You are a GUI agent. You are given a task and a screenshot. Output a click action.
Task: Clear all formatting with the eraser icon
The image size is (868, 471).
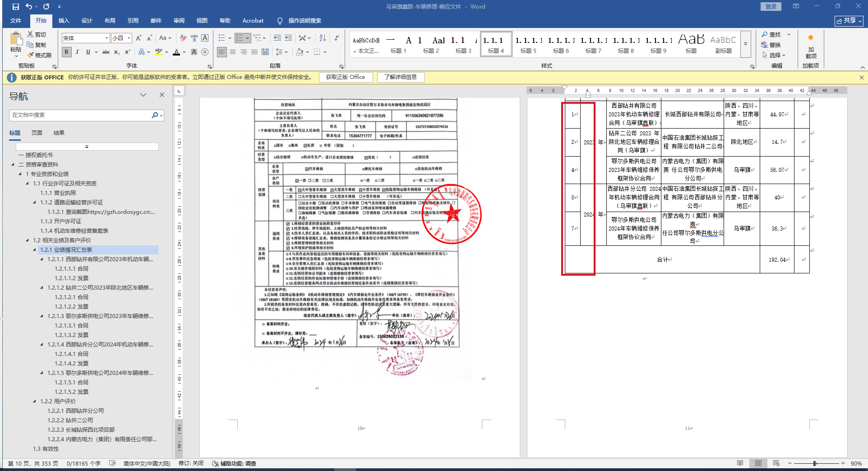[x=183, y=38]
